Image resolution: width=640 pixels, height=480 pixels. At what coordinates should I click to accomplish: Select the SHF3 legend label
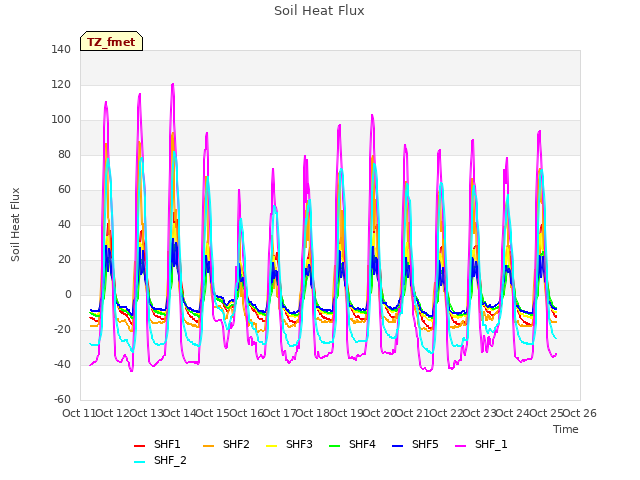tap(299, 444)
